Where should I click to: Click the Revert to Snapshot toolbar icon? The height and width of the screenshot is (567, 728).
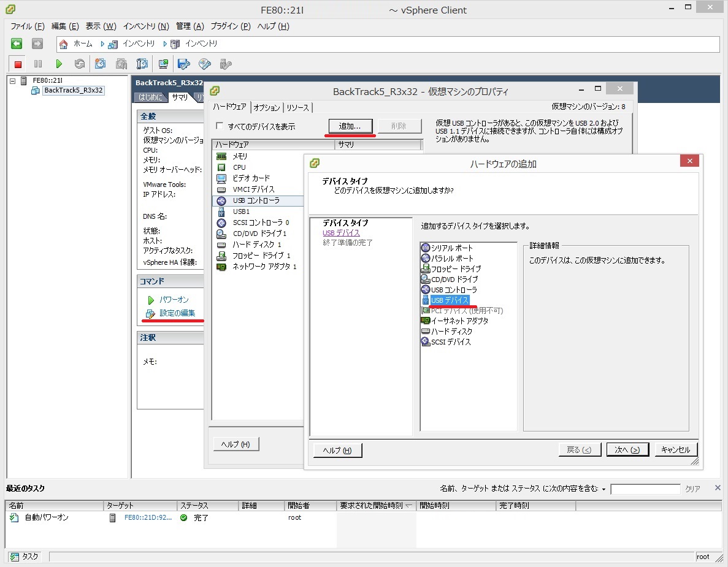[x=121, y=64]
